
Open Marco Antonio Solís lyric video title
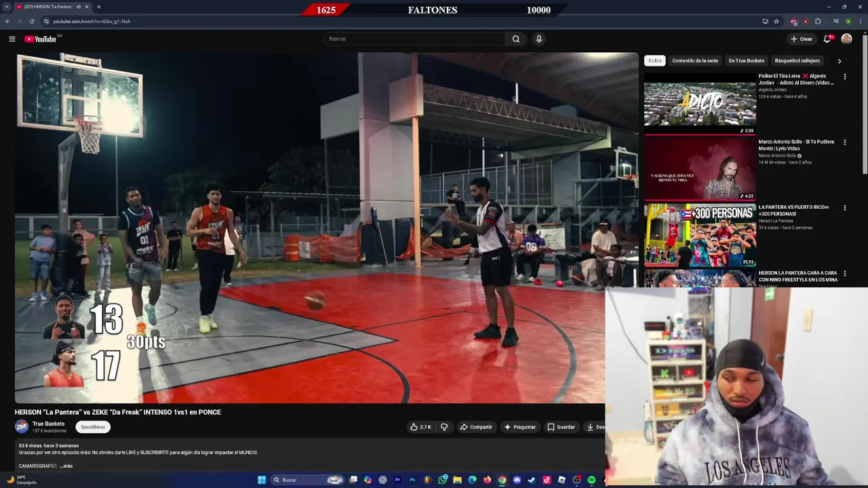click(797, 145)
